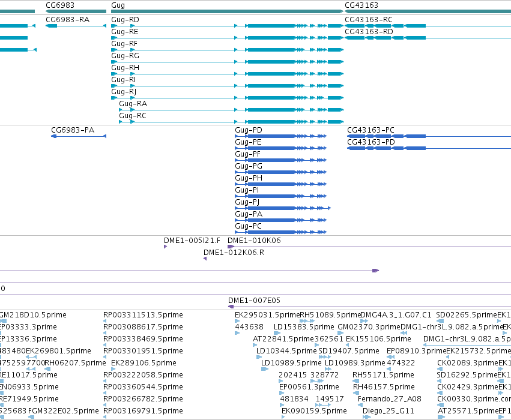
Task: Click the RP003169791.5prime EST label
Action: (143, 411)
